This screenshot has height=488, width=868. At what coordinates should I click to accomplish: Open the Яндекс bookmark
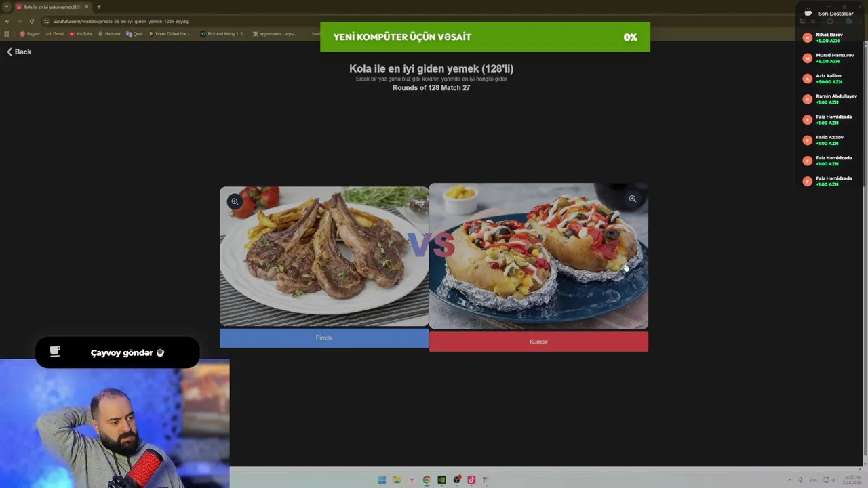(30, 33)
